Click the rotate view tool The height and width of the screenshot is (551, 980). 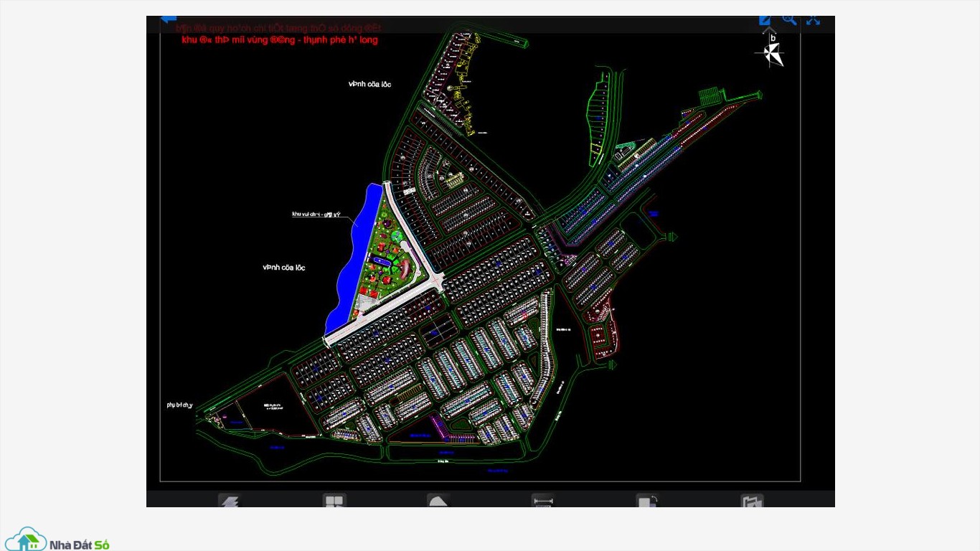coord(647,501)
